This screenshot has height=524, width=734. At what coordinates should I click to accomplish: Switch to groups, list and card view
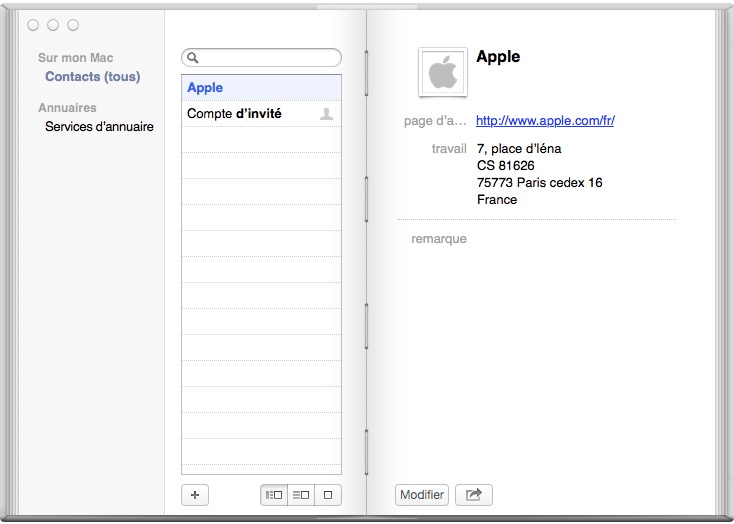pyautogui.click(x=274, y=495)
